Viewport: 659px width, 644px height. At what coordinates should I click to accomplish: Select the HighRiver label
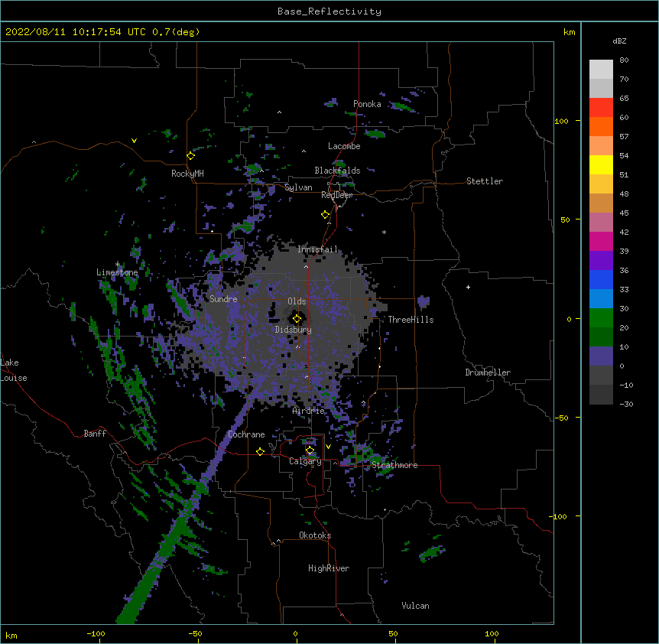click(x=329, y=568)
